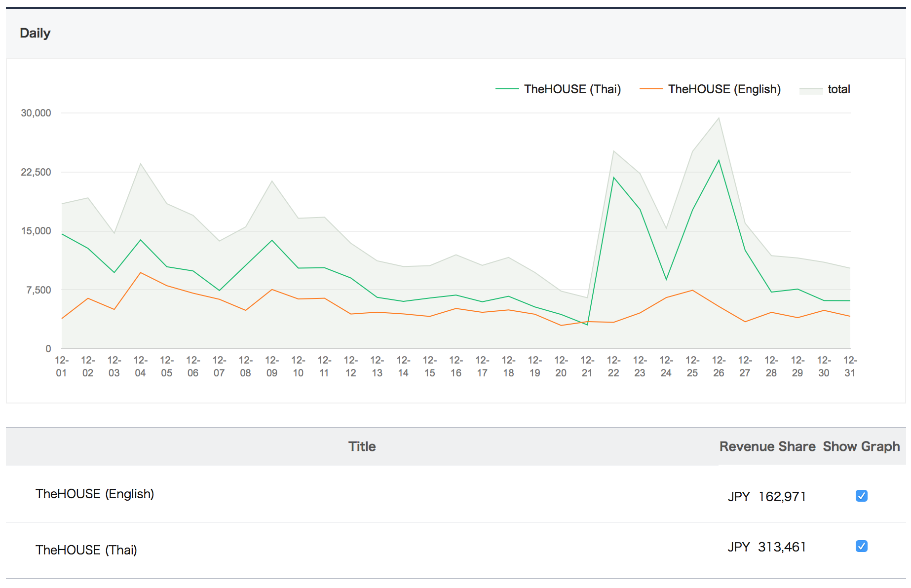Click the Title column header
The image size is (911, 588).
coord(362,446)
